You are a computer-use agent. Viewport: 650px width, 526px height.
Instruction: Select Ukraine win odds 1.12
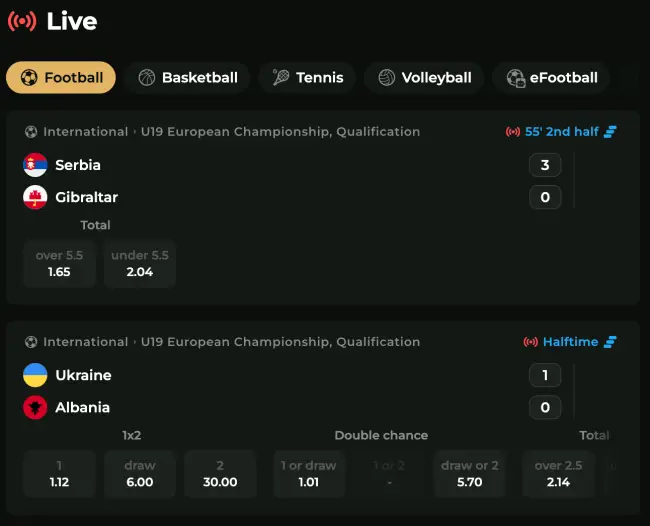click(59, 474)
